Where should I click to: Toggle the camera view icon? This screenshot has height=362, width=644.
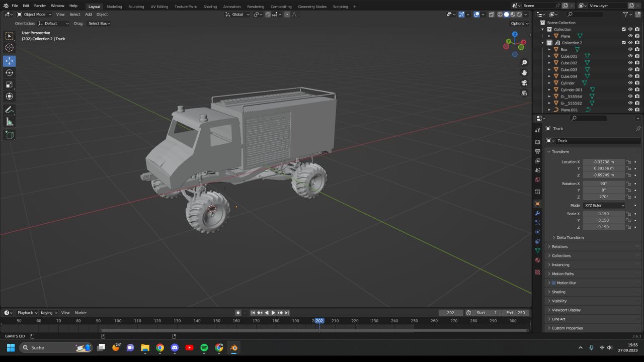[524, 83]
